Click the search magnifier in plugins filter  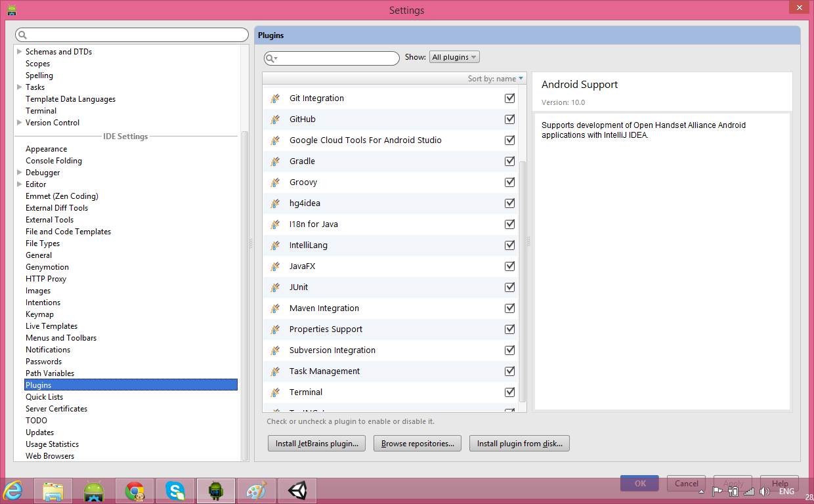click(x=271, y=58)
